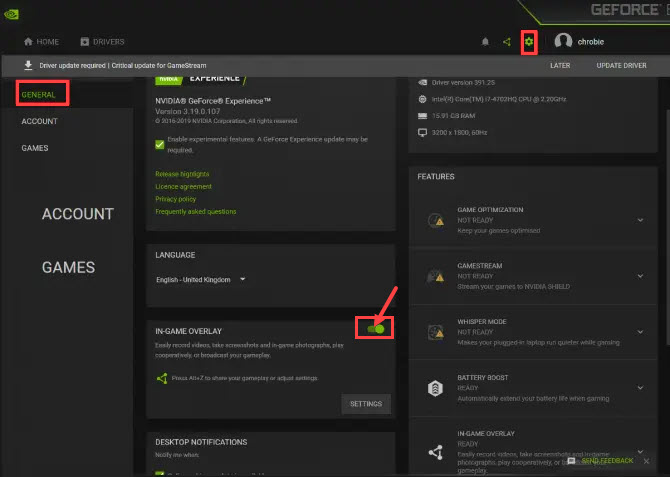670x477 pixels.
Task: Select General in the settings sidebar
Action: tap(38, 95)
